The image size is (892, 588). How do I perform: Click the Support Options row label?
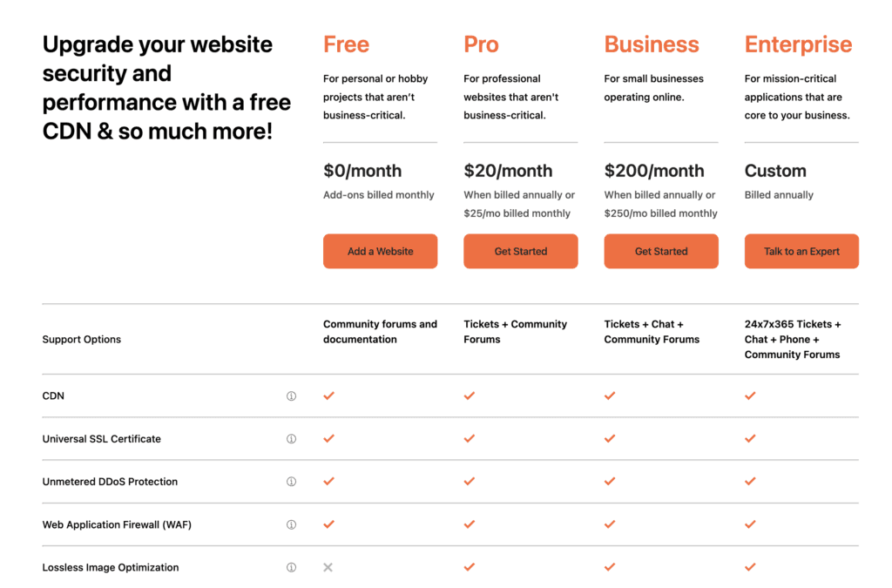pos(81,340)
